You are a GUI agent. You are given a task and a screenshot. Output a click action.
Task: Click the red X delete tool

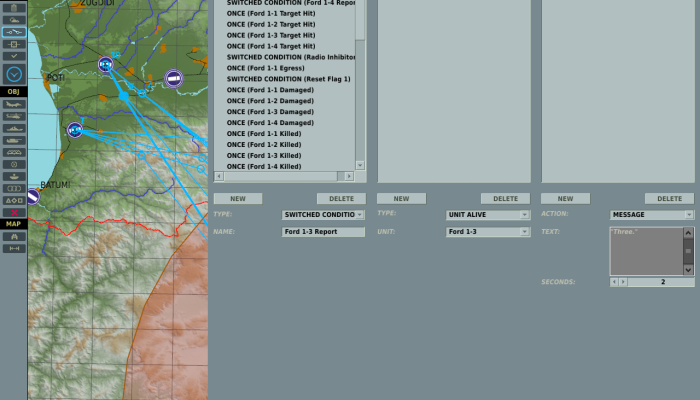click(x=14, y=212)
